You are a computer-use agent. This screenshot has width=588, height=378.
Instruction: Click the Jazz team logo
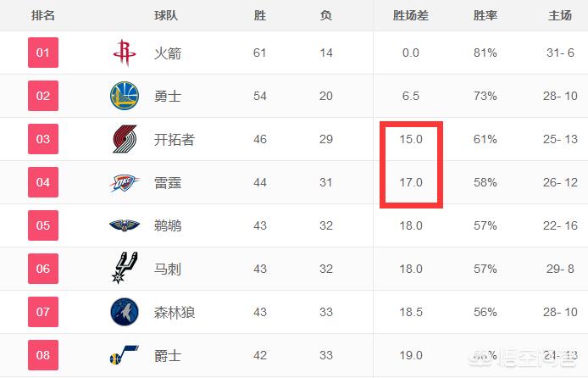pyautogui.click(x=124, y=356)
